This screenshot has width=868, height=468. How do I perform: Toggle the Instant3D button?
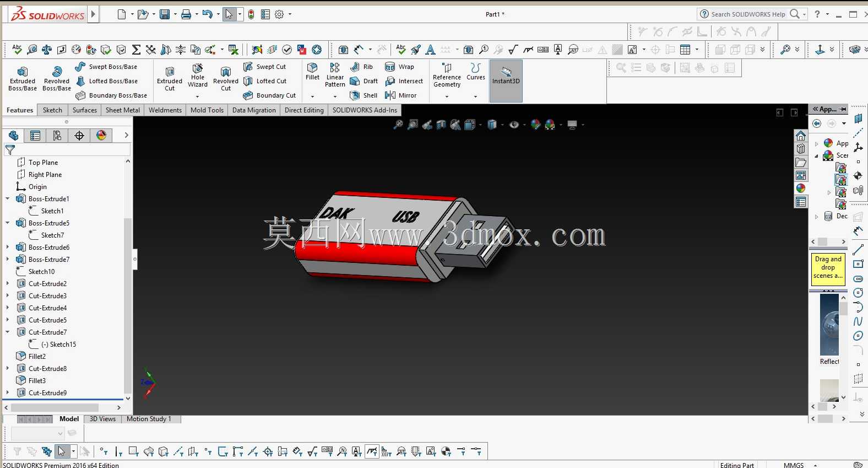506,81
